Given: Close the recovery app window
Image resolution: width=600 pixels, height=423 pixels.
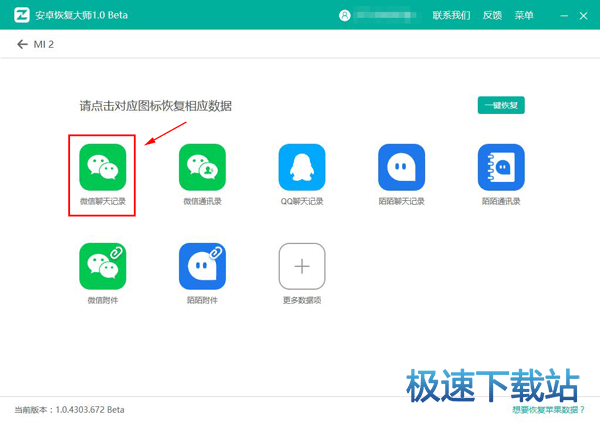Looking at the screenshot, I should pos(583,16).
